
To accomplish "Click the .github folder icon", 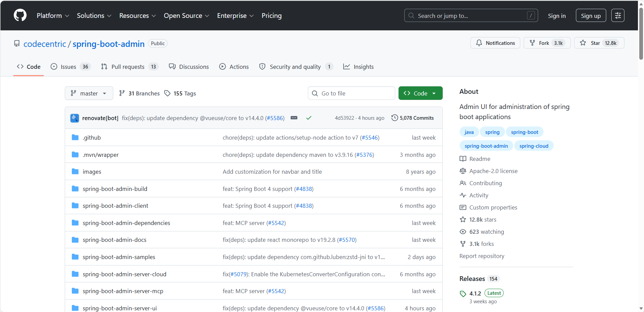I will pos(75,137).
